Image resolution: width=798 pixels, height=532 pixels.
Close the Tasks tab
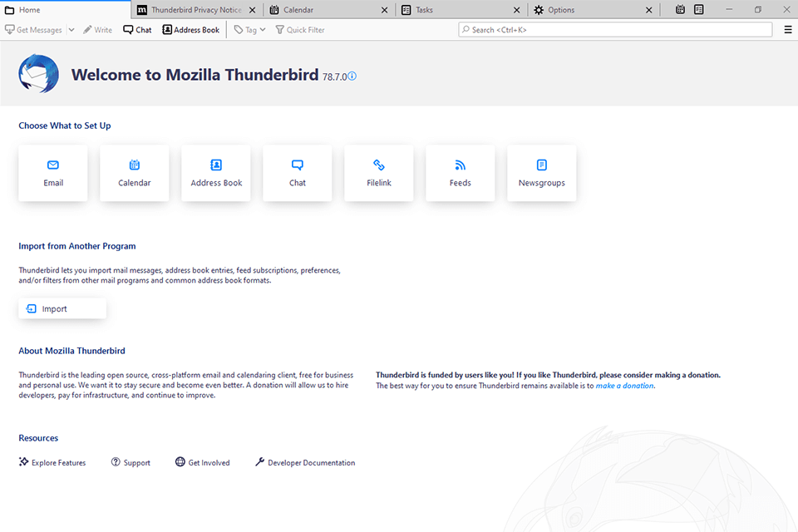[516, 10]
